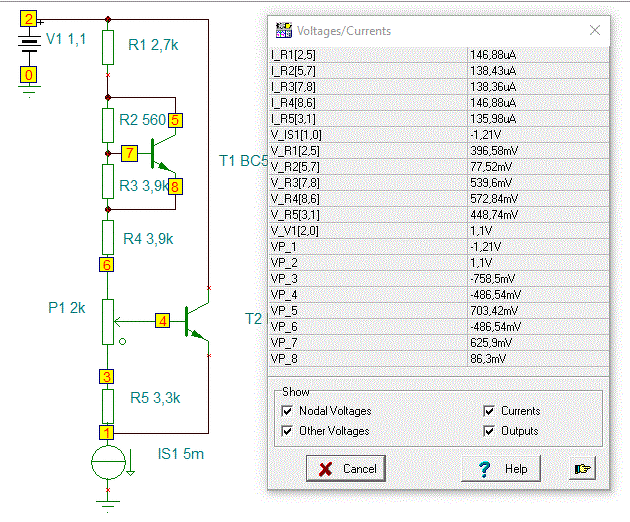Screen dimensions: 630x522
Task: Click the 'V1 1,1' label
Action: click(x=66, y=39)
